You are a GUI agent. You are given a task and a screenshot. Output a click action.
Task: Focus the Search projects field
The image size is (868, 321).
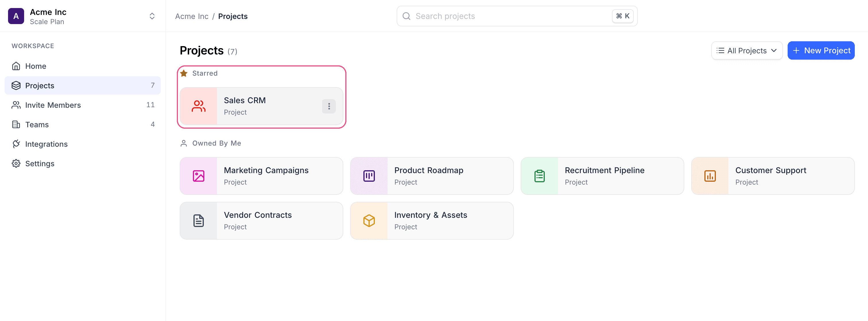coord(517,16)
